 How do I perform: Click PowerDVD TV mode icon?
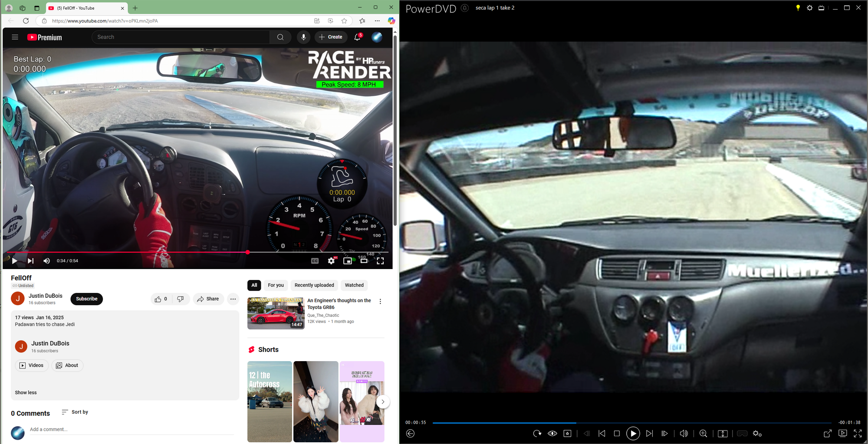[821, 8]
